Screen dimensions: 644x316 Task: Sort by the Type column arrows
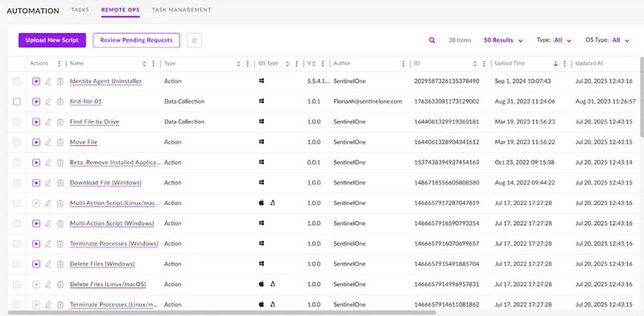238,64
